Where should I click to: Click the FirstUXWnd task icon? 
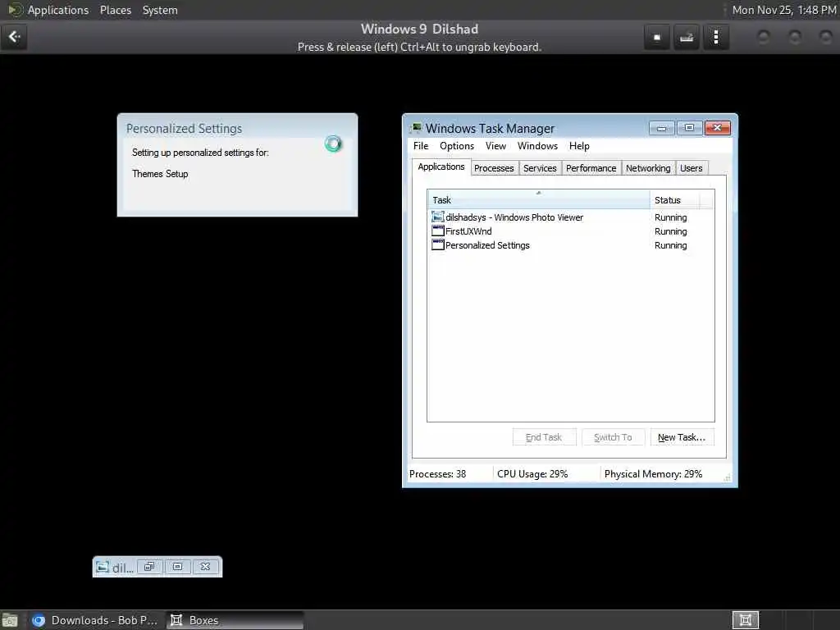click(x=438, y=231)
